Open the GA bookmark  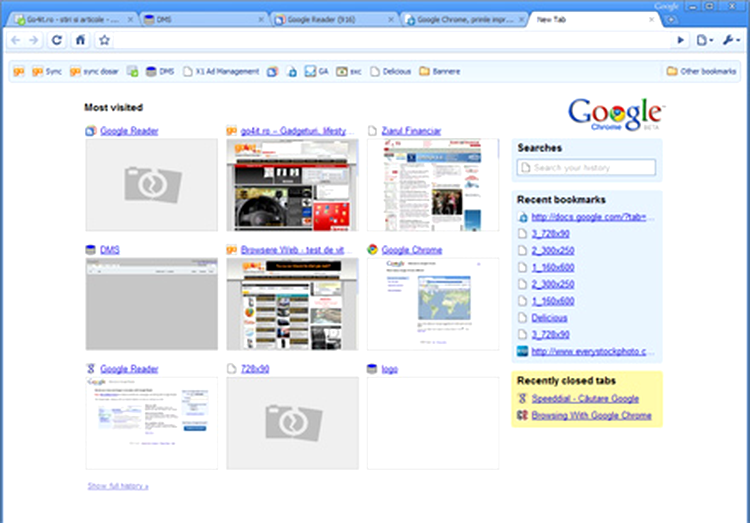(x=317, y=71)
